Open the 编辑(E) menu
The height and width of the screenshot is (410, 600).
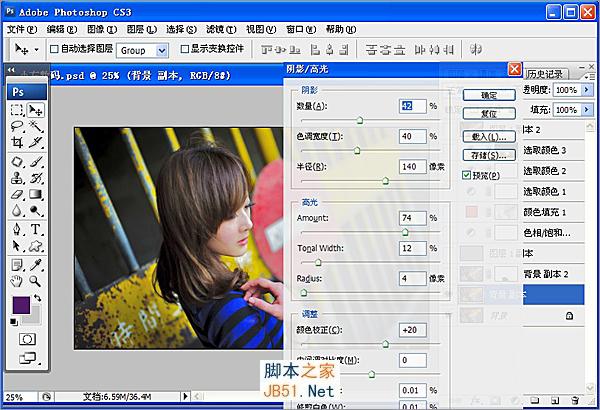pyautogui.click(x=62, y=29)
